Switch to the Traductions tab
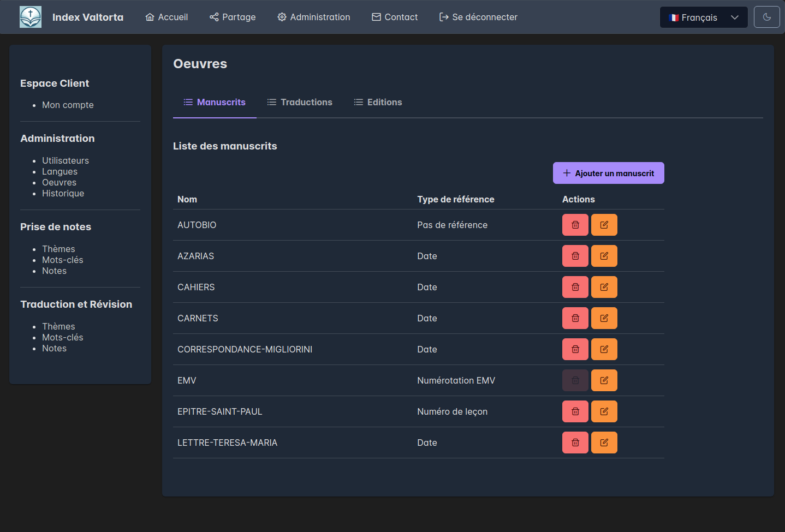 [x=300, y=103]
